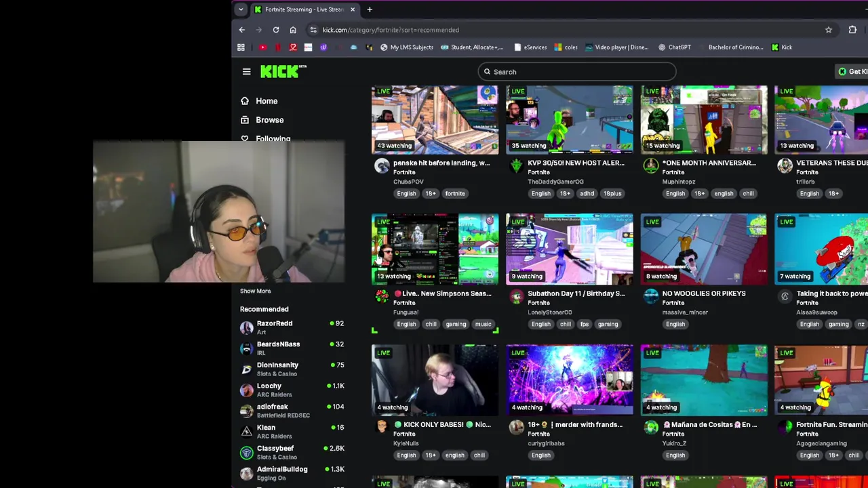The width and height of the screenshot is (868, 488).
Task: Open the 'KICK ONLY BABES' stream thumbnail
Action: click(x=435, y=380)
